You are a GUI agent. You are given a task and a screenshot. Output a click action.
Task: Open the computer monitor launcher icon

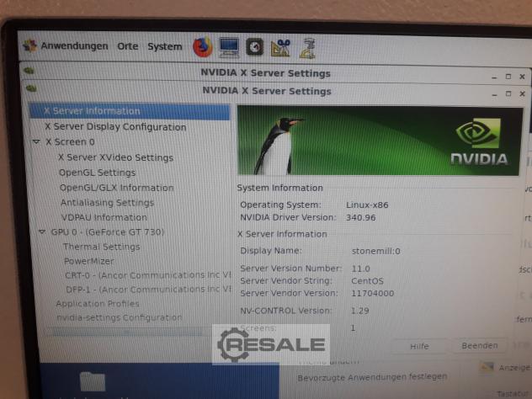click(x=229, y=47)
